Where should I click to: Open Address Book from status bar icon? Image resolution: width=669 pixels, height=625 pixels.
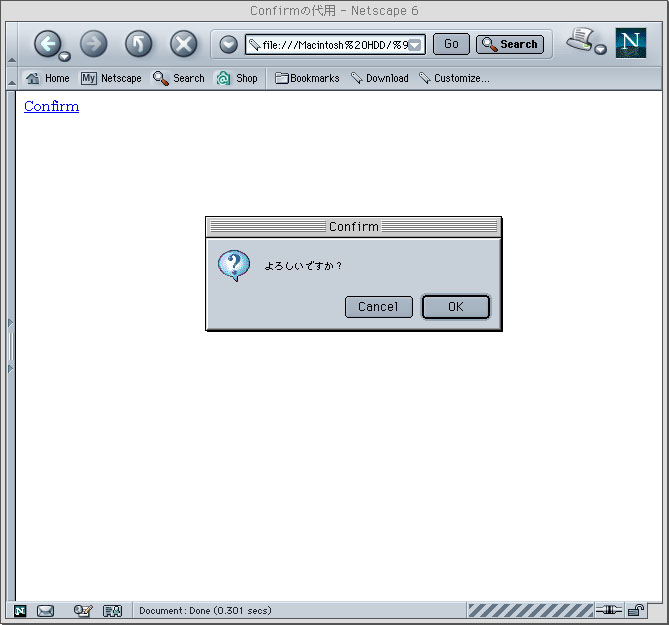[113, 611]
